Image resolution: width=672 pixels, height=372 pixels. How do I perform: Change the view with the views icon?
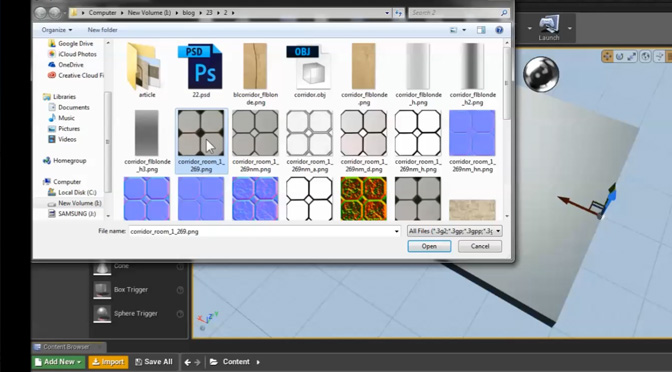tap(453, 30)
